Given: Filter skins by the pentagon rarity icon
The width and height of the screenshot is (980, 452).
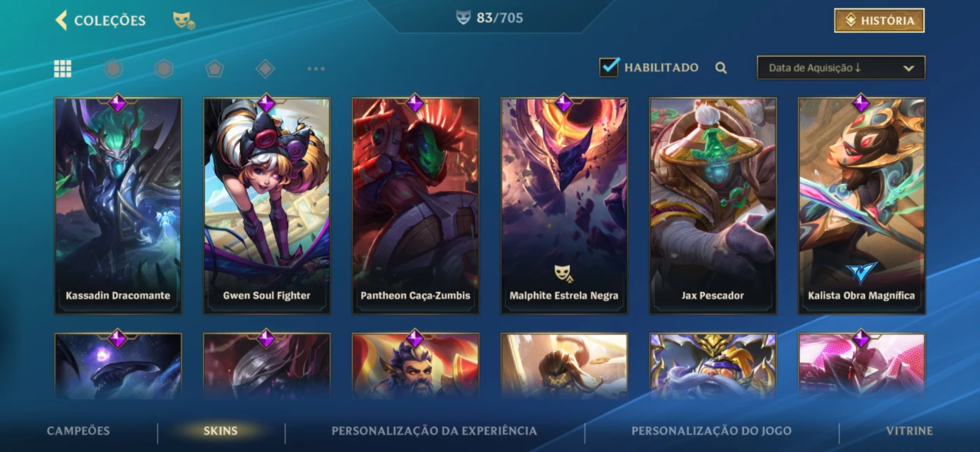Looking at the screenshot, I should tap(214, 69).
